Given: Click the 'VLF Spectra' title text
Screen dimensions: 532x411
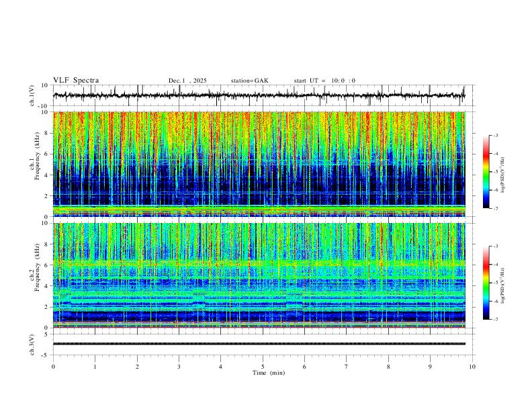Looking at the screenshot, I should pyautogui.click(x=76, y=80).
